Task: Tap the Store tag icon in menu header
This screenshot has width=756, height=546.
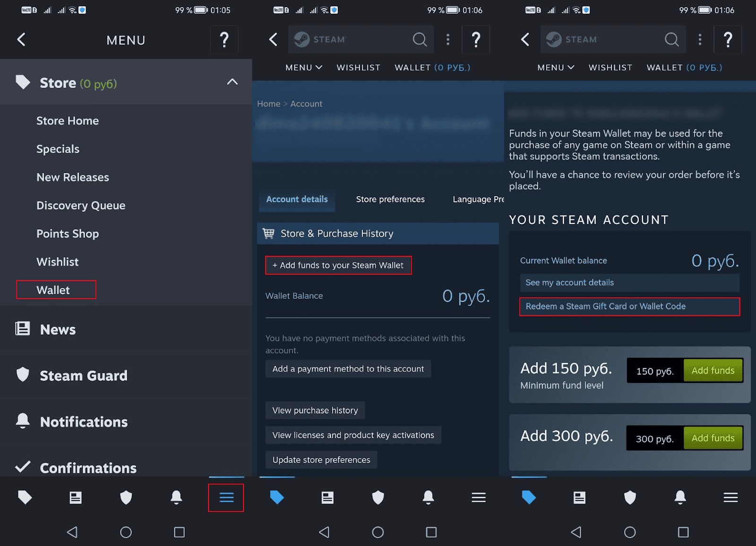Action: (x=23, y=82)
